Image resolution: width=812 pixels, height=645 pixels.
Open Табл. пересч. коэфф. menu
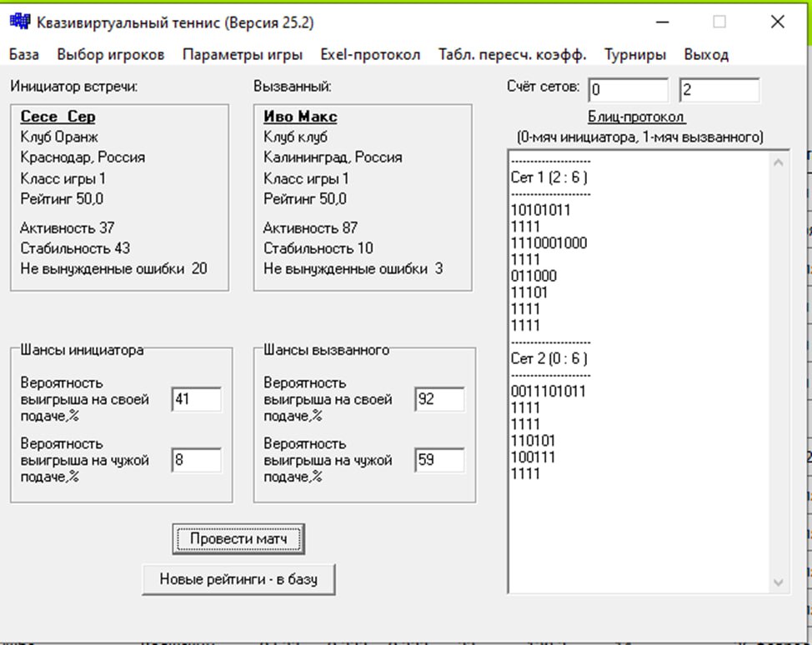pos(513,55)
